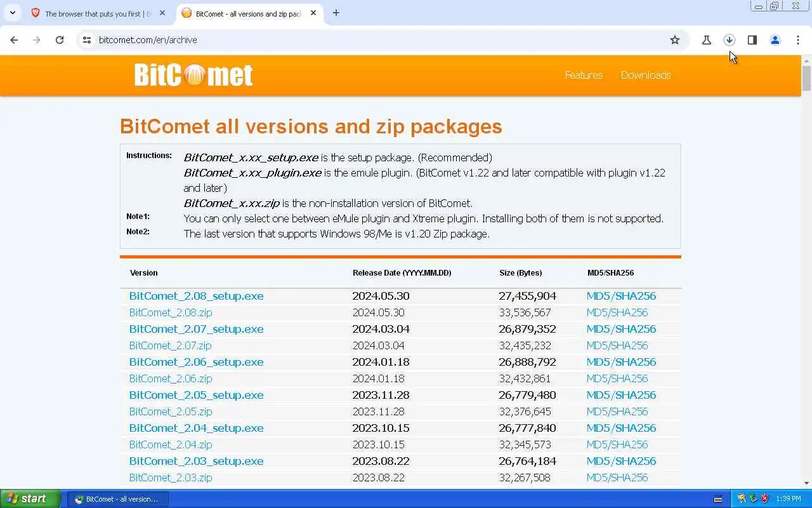Download BitComet_2.08.zip
The width and height of the screenshot is (812, 508).
171,312
